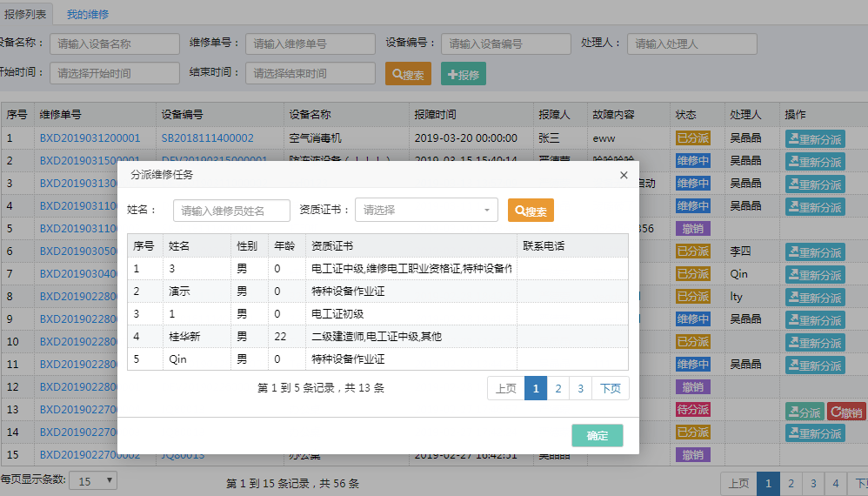Click the orange 搜索 button in the dialog
The height and width of the screenshot is (496, 868).
[531, 211]
